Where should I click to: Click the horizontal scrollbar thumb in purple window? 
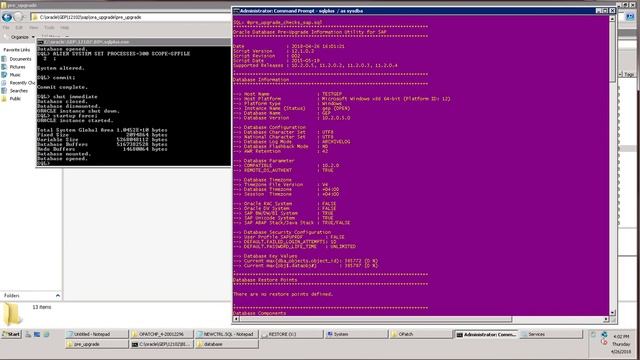point(376,320)
